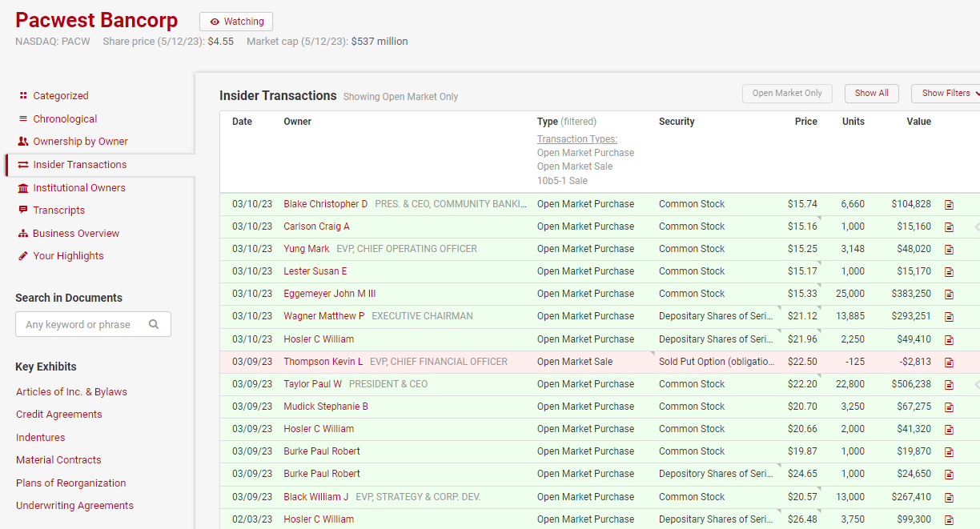
Task: Click the keyword search input field
Action: pyautogui.click(x=93, y=324)
